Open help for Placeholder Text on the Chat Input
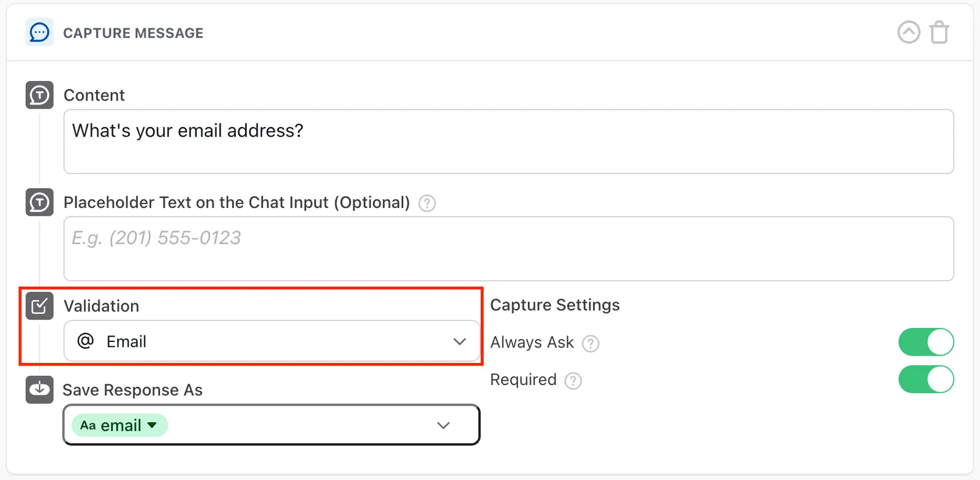This screenshot has height=480, width=980. (427, 203)
